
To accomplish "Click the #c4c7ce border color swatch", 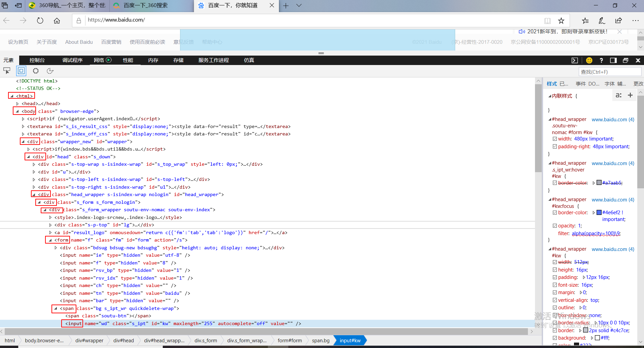I will (585, 330).
